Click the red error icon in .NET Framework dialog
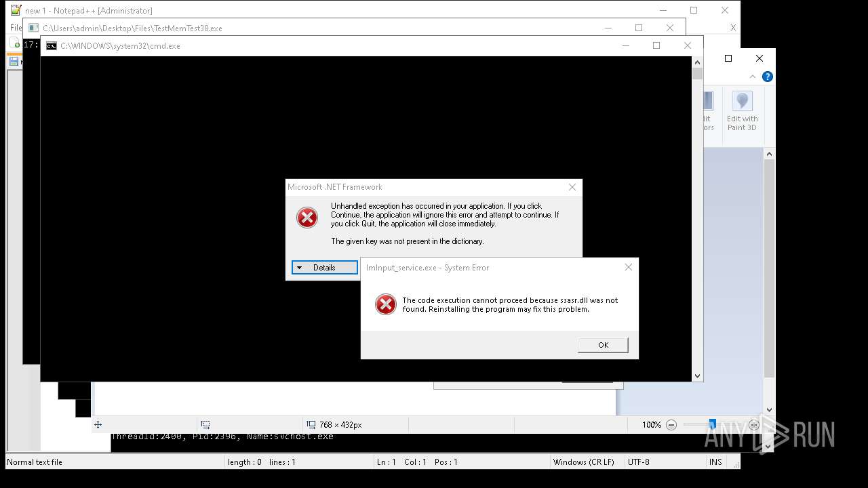 coord(307,218)
